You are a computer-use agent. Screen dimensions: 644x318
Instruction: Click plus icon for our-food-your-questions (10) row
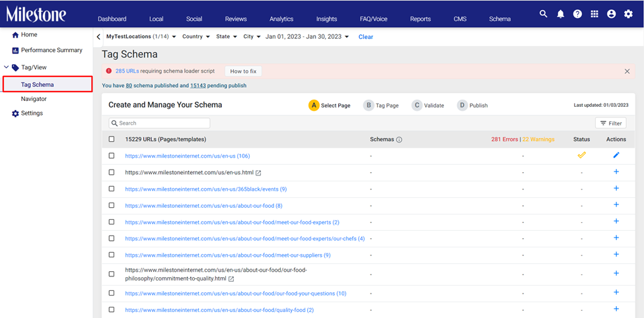click(x=616, y=292)
